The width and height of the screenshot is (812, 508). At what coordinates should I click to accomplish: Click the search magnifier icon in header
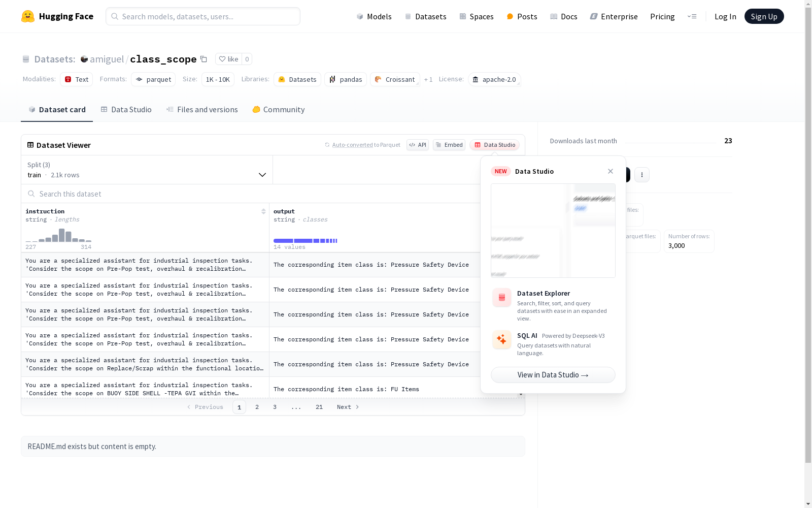tap(115, 16)
